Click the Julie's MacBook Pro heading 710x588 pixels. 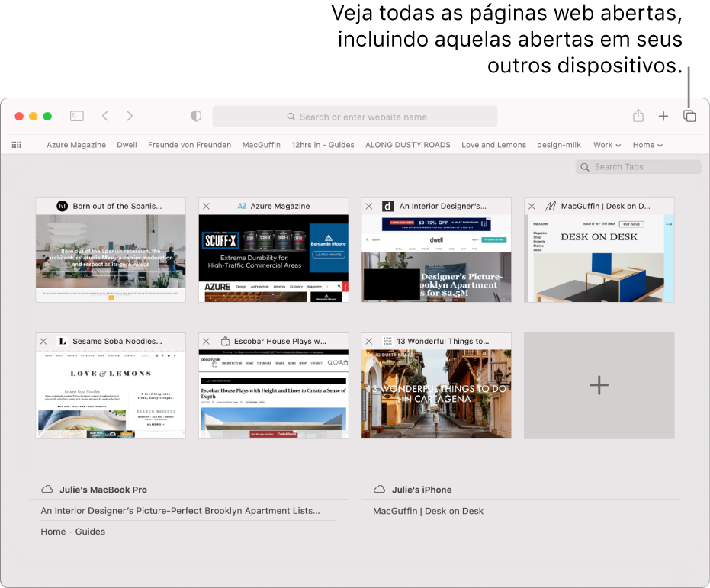[103, 490]
